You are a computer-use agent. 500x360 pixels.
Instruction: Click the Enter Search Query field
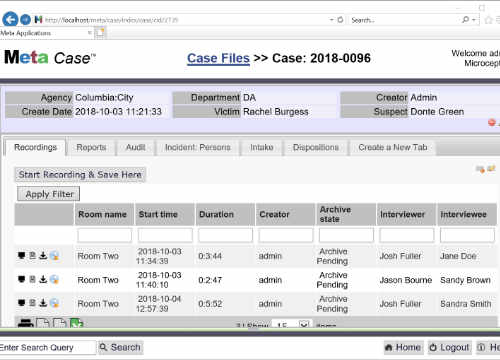click(x=47, y=347)
